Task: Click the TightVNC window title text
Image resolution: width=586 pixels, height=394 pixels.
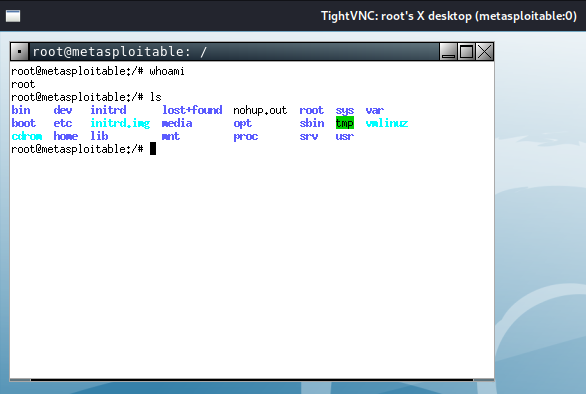Action: point(449,16)
